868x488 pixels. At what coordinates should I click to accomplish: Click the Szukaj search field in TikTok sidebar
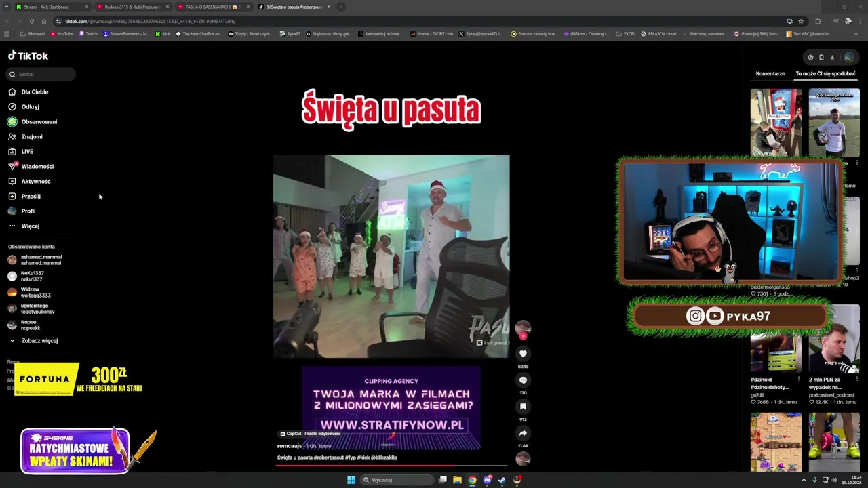[x=41, y=74]
